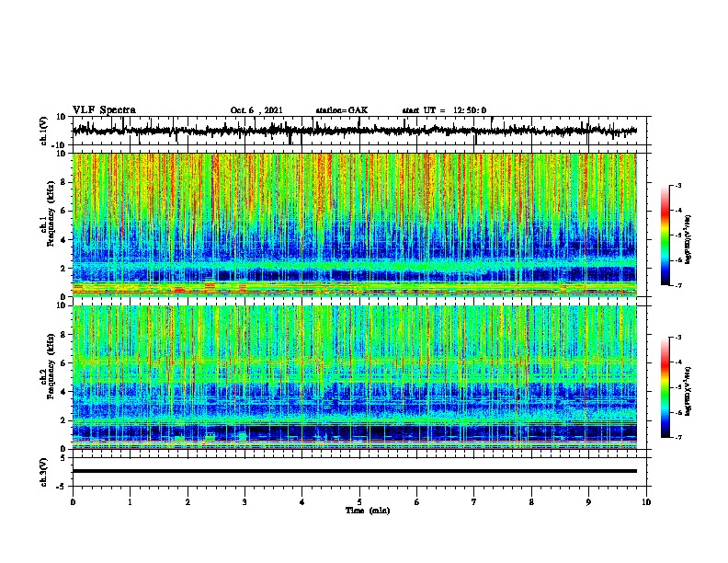Image resolution: width=728 pixels, height=563 pixels.
Task: Click the time axis tick label "8"
Action: (x=531, y=502)
